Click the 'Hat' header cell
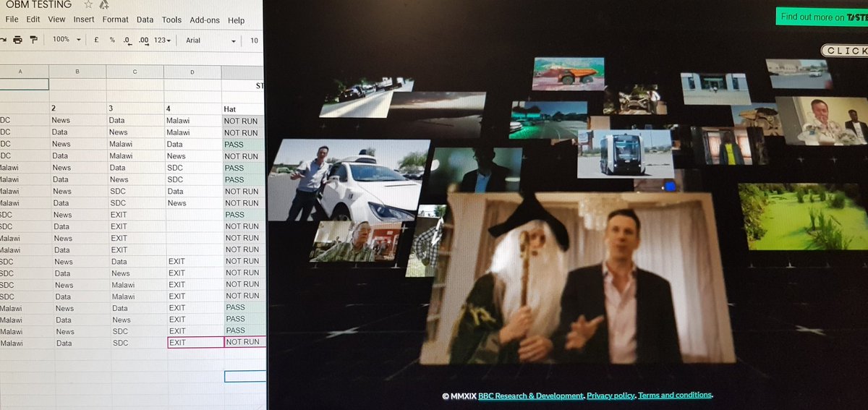This screenshot has width=868, height=410. pos(243,108)
